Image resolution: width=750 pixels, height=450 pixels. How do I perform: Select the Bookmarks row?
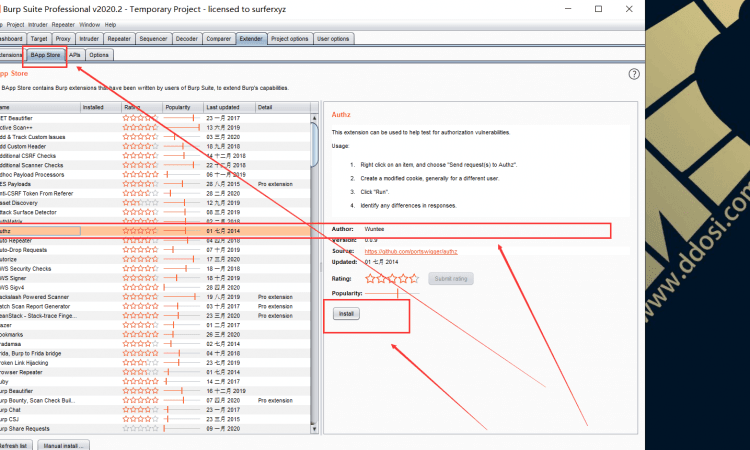pos(155,335)
